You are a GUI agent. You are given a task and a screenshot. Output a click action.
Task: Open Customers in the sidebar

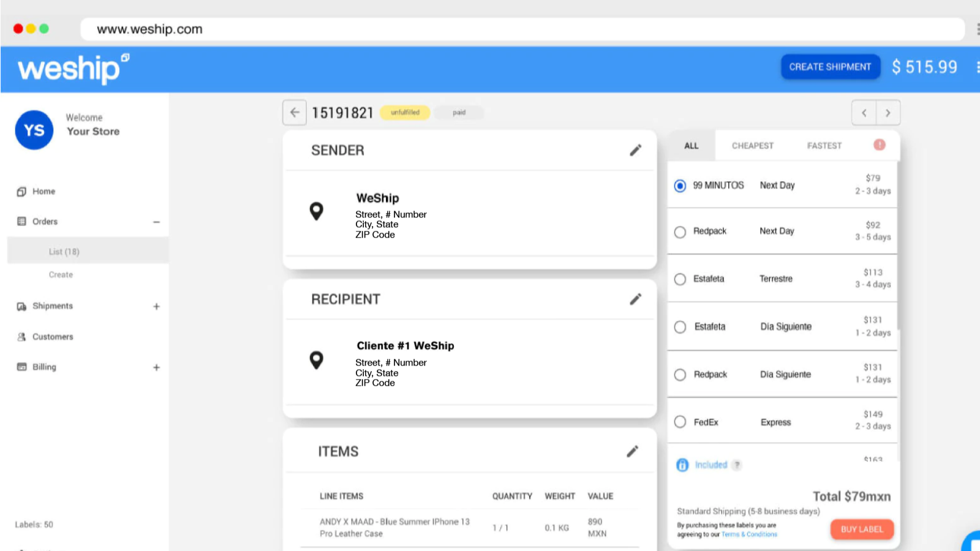(53, 337)
